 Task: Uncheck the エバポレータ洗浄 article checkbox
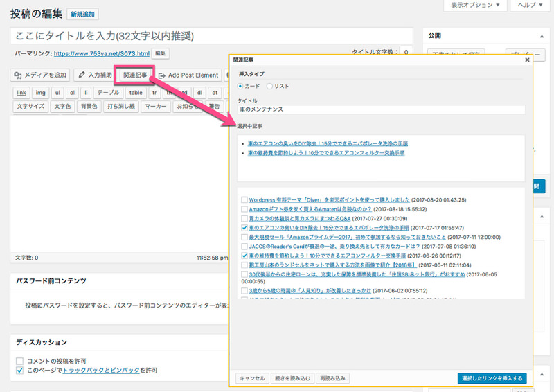(244, 227)
